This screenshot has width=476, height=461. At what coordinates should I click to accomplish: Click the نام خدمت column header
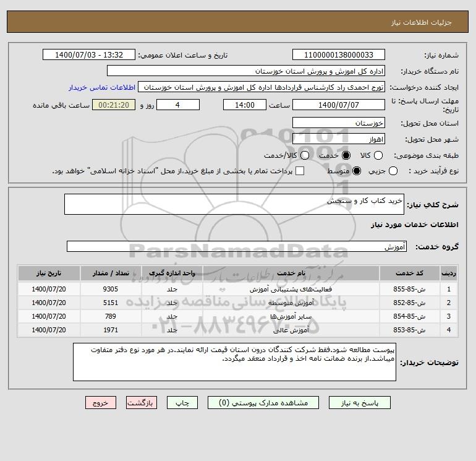click(291, 273)
